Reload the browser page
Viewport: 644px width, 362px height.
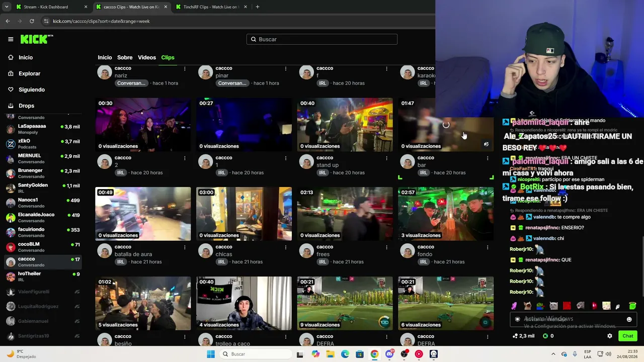click(32, 21)
